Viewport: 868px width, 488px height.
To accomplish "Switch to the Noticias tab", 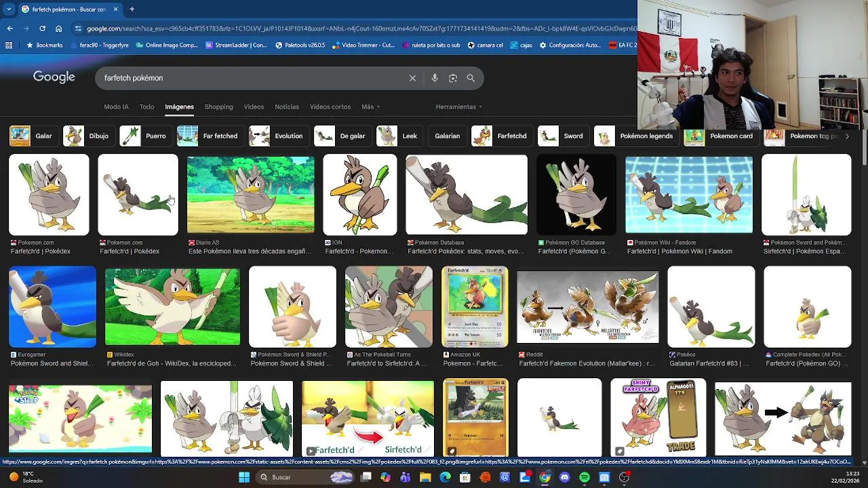I will pyautogui.click(x=287, y=106).
